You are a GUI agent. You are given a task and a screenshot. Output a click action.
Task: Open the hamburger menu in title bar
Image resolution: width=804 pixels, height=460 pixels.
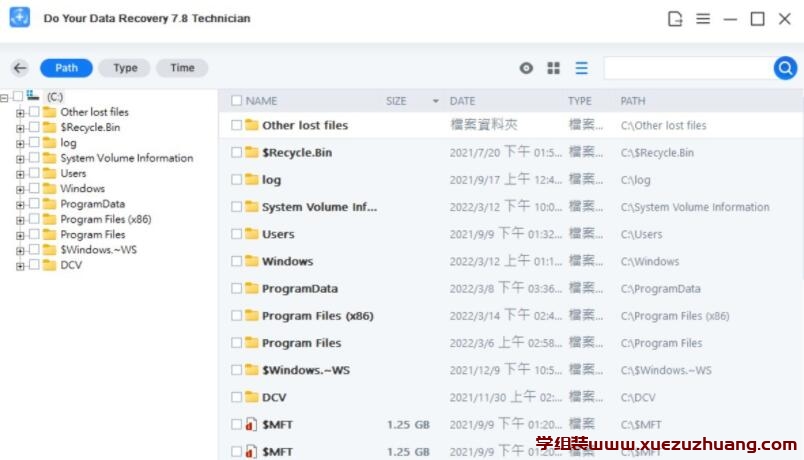click(x=703, y=19)
